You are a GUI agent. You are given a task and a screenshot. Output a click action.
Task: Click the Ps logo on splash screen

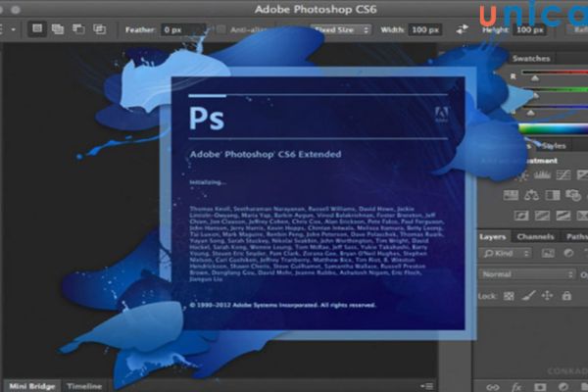point(207,119)
